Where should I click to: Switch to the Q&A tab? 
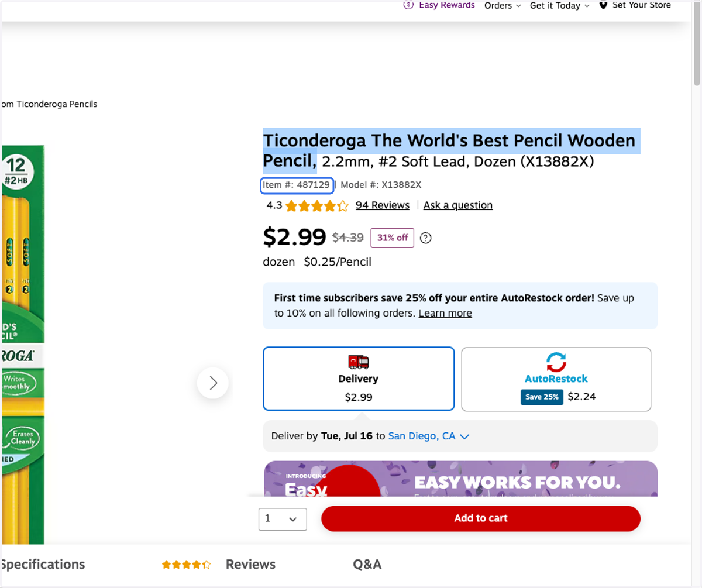click(x=367, y=565)
